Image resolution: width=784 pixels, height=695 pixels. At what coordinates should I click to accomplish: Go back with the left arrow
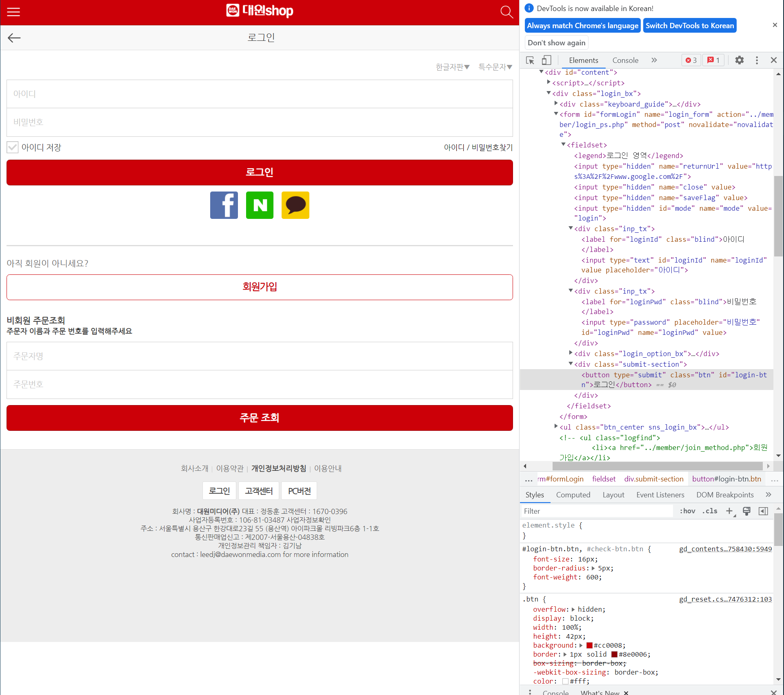pos(14,38)
